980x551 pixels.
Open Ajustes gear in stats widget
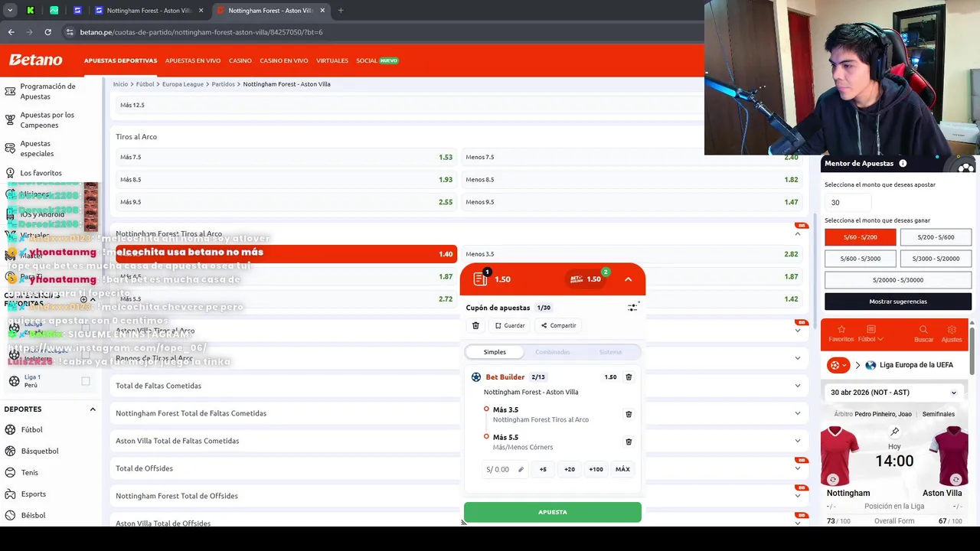click(952, 334)
